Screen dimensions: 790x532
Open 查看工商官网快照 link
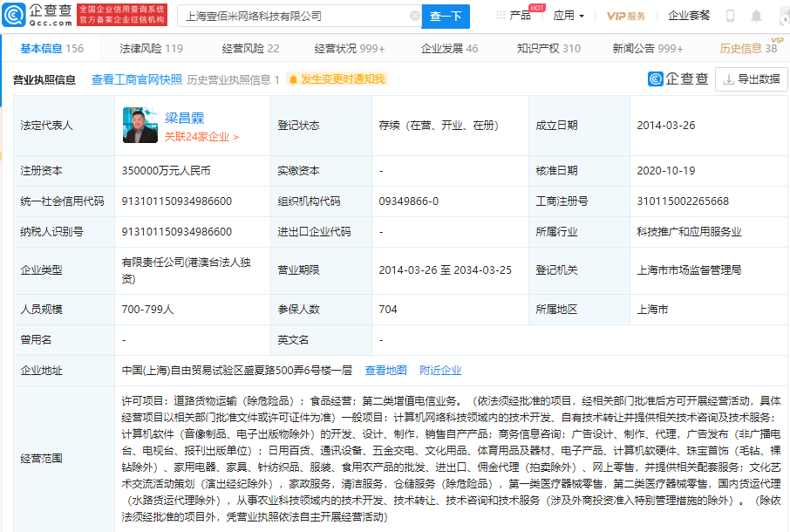(137, 79)
